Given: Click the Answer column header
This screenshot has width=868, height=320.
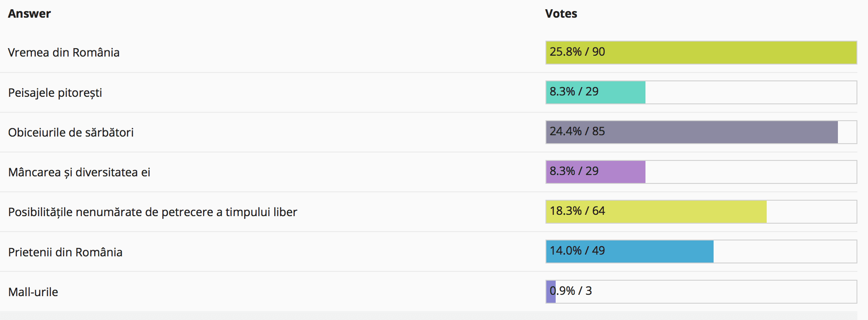Looking at the screenshot, I should point(29,14).
